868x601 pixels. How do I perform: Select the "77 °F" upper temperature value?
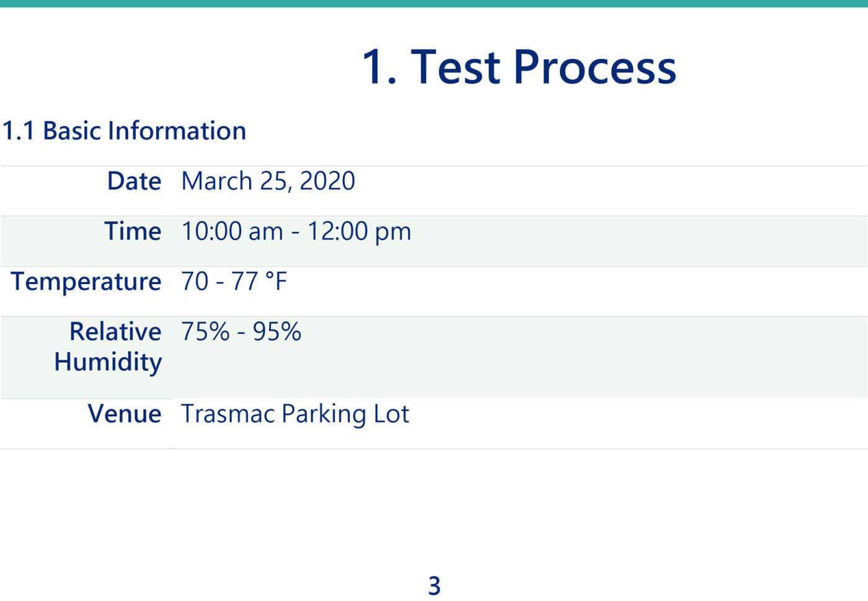coord(259,282)
